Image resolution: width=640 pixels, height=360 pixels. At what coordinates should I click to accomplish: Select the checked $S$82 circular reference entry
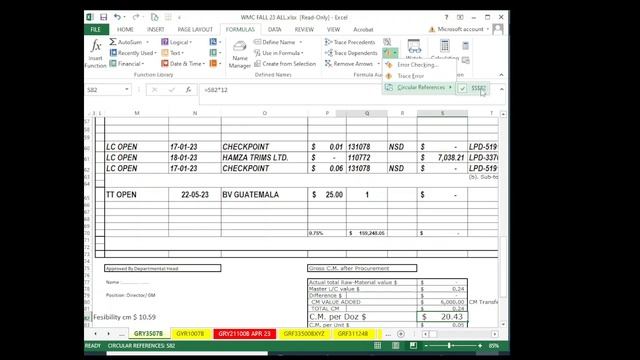pyautogui.click(x=473, y=88)
